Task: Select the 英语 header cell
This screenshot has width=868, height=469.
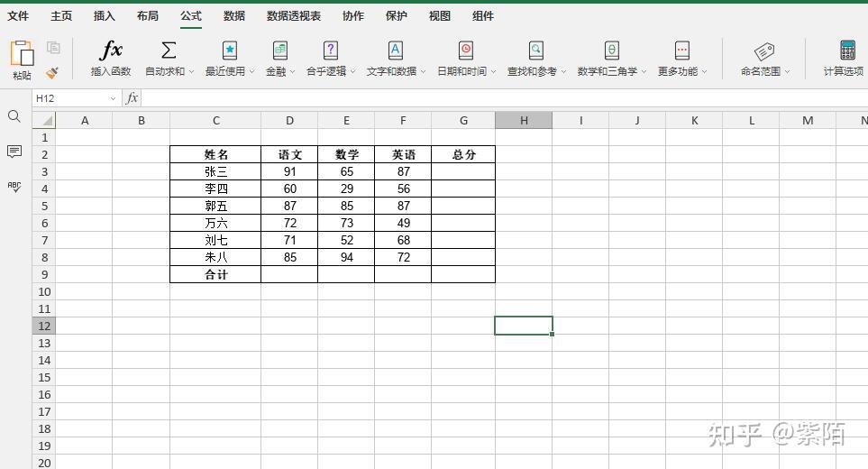Action: pyautogui.click(x=403, y=154)
